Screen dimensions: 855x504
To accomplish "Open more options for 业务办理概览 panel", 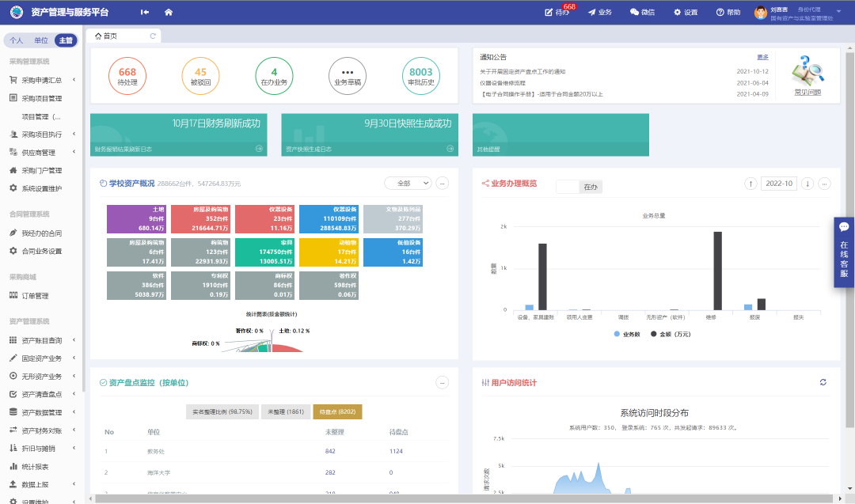I will coord(824,184).
